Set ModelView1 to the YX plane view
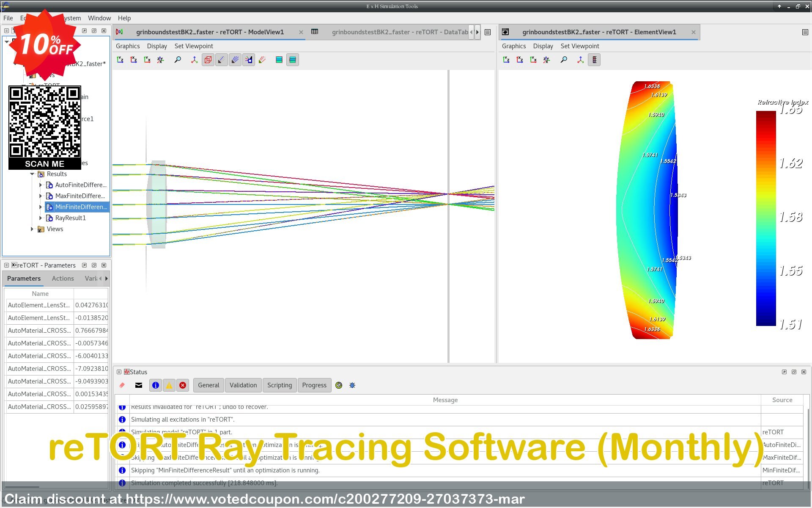 [x=147, y=60]
